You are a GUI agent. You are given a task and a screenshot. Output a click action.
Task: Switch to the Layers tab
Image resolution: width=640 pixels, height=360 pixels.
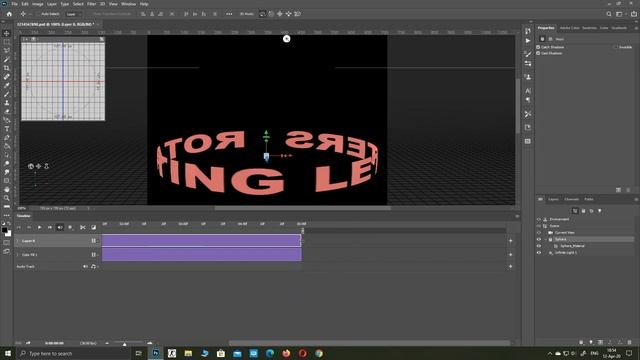pyautogui.click(x=553, y=199)
